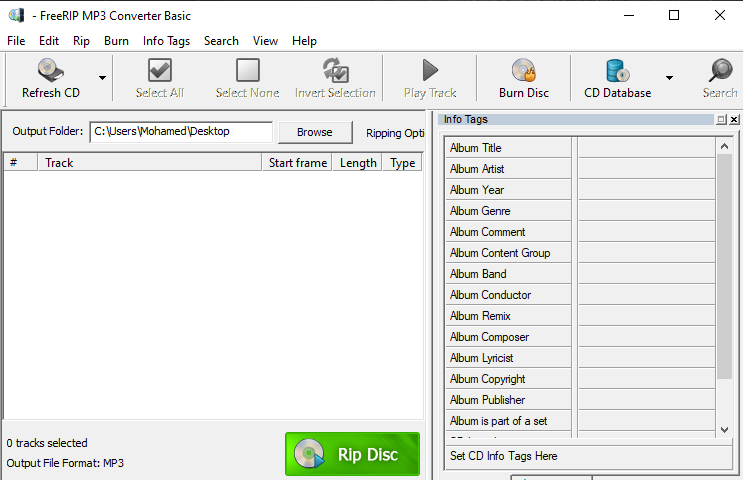Sort by the Type column header
Screen dimensions: 743x480
(402, 163)
